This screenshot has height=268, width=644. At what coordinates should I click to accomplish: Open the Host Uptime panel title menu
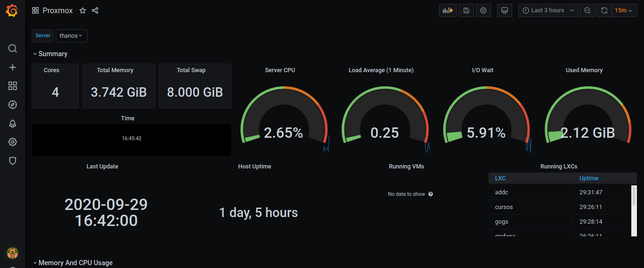tap(255, 167)
